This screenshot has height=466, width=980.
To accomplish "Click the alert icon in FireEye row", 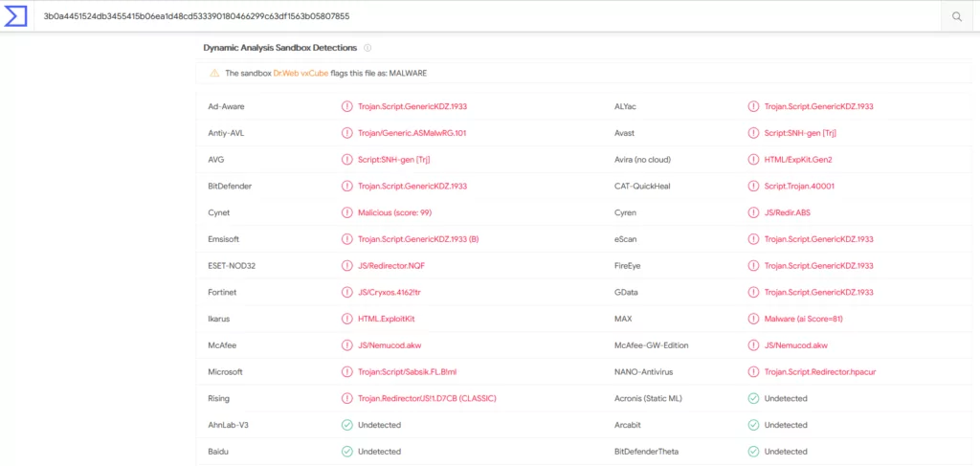I will (x=753, y=265).
